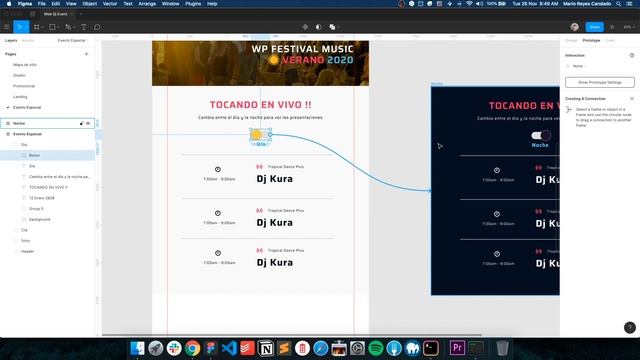Click the interaction settings icon in Prototype panel

click(631, 55)
